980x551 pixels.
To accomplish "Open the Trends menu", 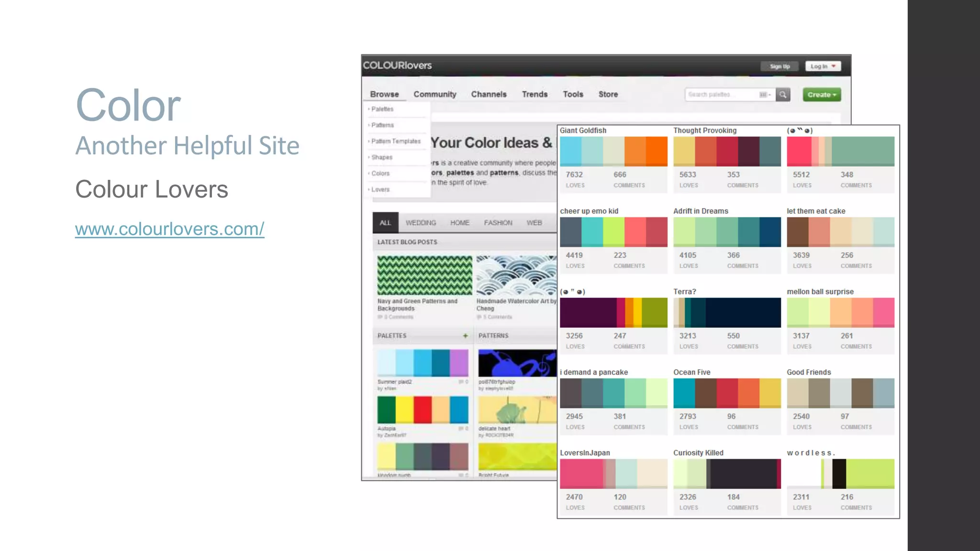I will pos(535,94).
